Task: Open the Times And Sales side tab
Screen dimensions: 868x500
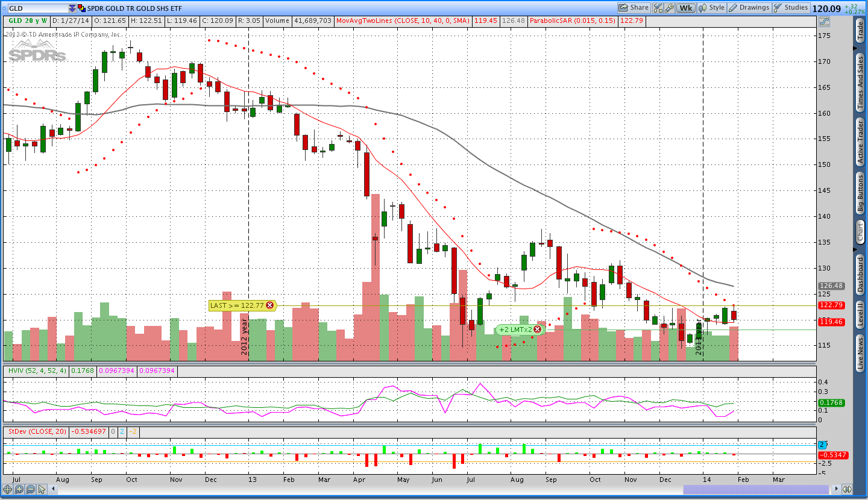Action: point(860,83)
